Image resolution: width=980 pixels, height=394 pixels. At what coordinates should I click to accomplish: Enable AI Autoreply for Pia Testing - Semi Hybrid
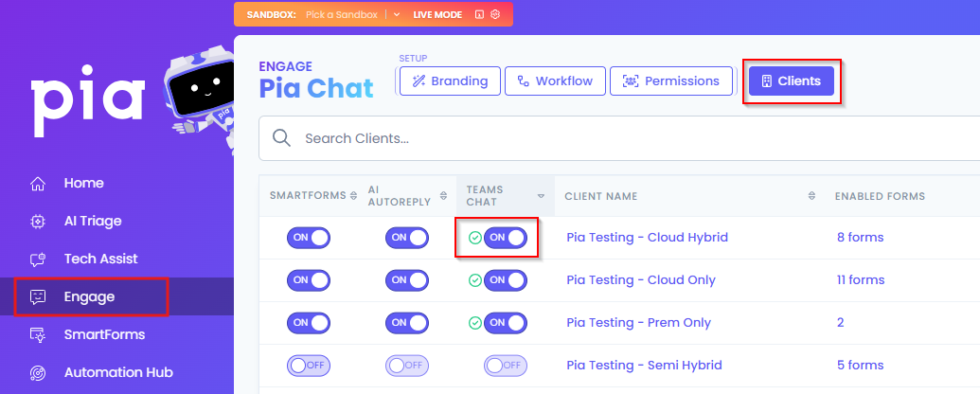pos(407,366)
